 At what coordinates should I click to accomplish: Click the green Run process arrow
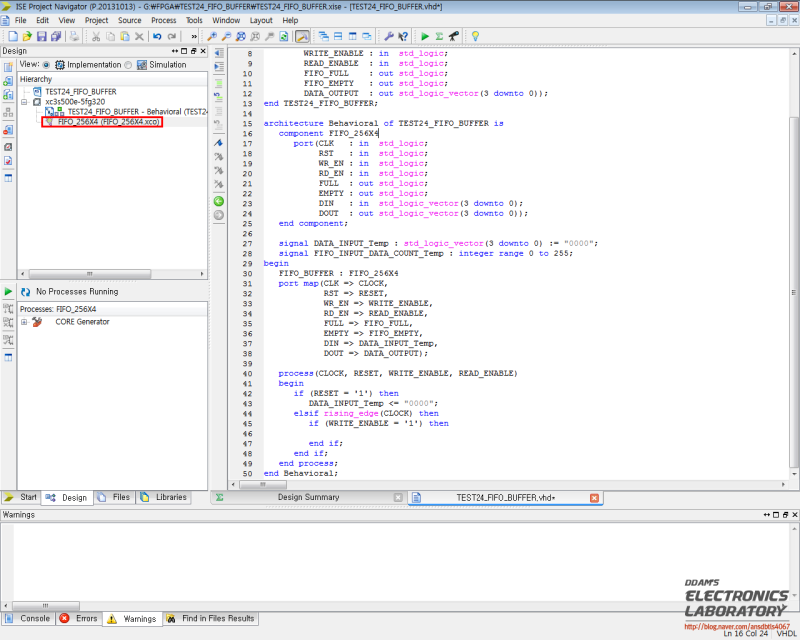pos(8,291)
